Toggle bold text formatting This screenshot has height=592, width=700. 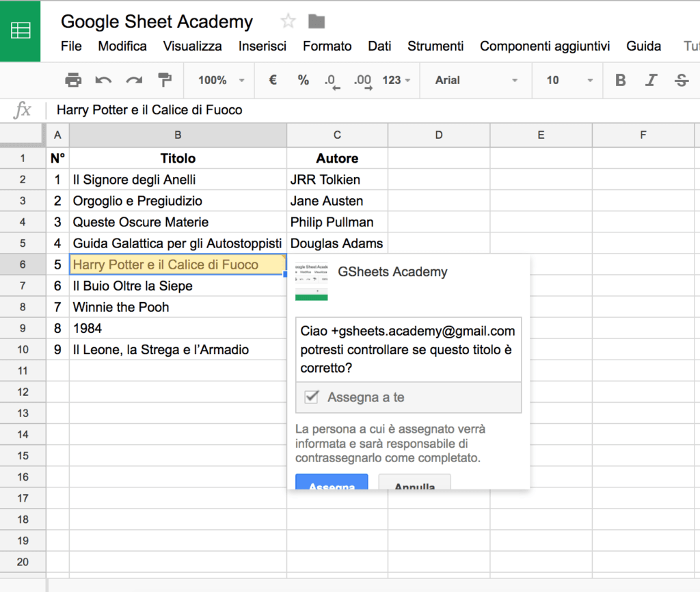tap(621, 81)
